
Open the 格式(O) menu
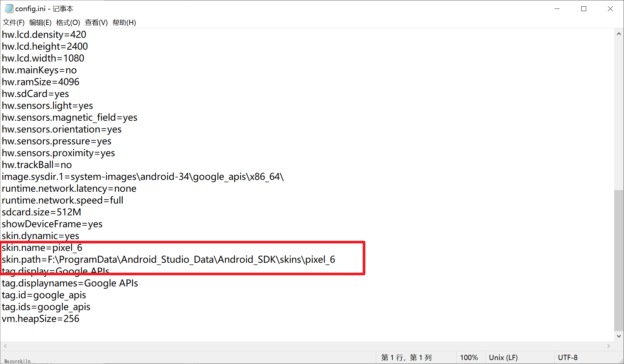point(68,22)
